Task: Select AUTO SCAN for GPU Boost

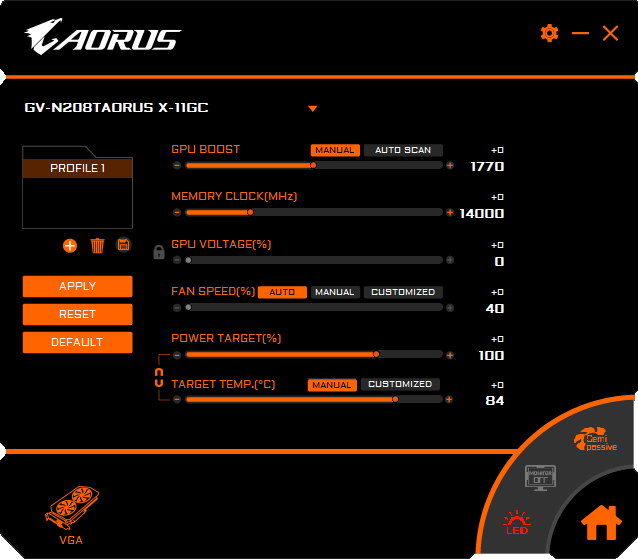Action: (403, 150)
